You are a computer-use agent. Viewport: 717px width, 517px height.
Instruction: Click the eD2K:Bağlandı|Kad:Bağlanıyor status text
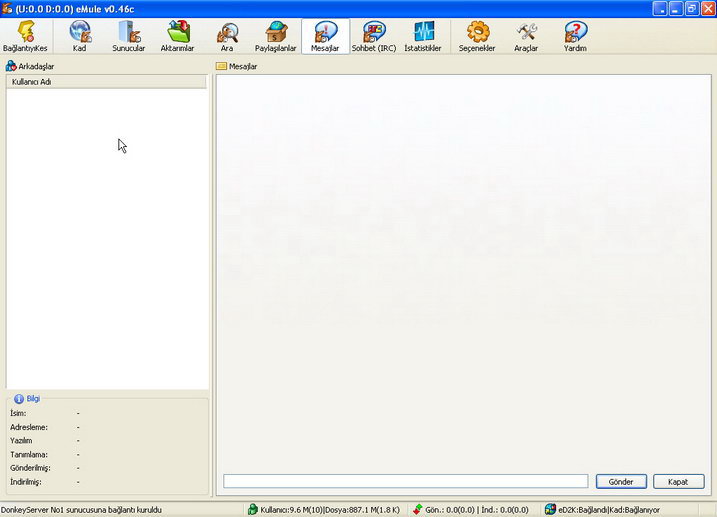coord(609,510)
